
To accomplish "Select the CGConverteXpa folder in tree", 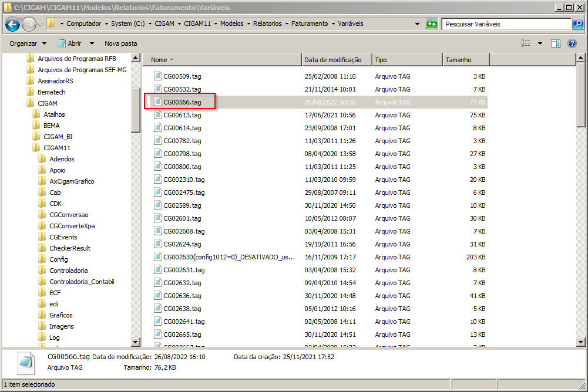I will click(72, 226).
